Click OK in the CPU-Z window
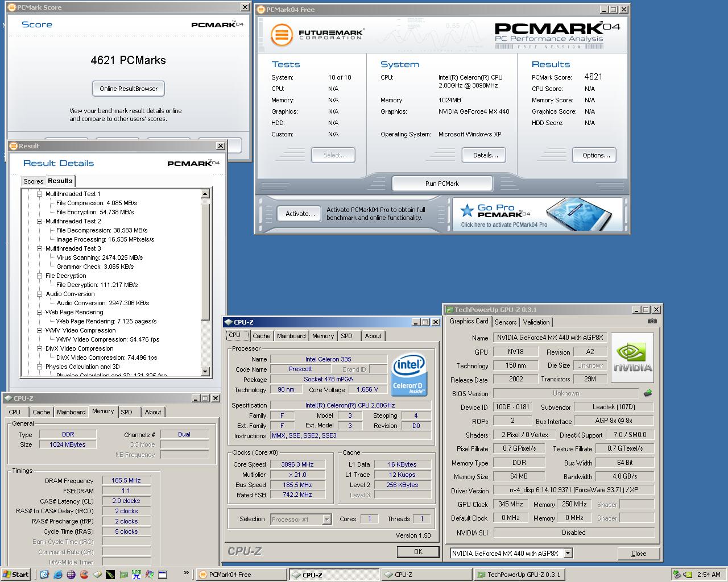 click(x=418, y=551)
